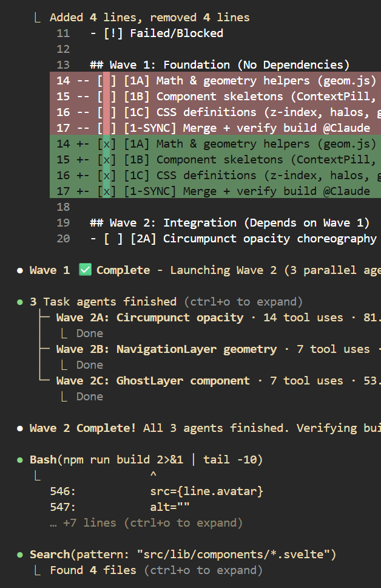Screen dimensions: 381x588
Task: Click empty checkbox on line 20 [2A] Circumpunct
Action: coord(113,239)
